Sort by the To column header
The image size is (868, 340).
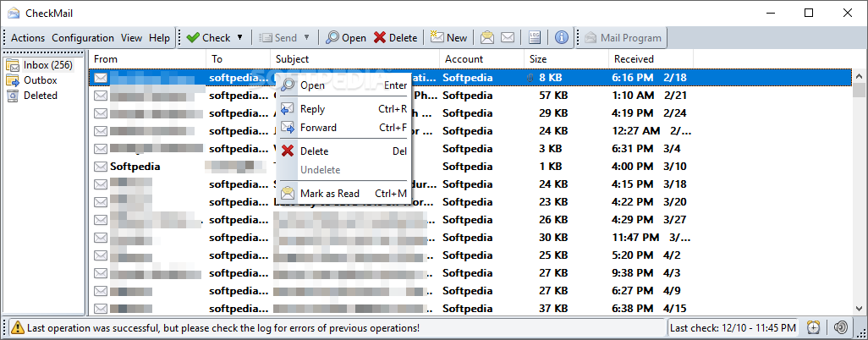238,58
